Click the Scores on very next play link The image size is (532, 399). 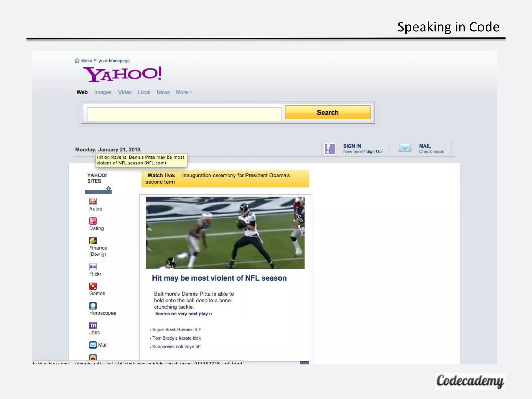click(x=184, y=314)
